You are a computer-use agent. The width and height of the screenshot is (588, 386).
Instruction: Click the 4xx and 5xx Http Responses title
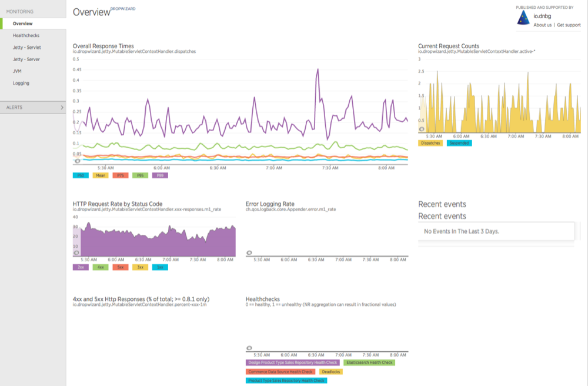141,300
